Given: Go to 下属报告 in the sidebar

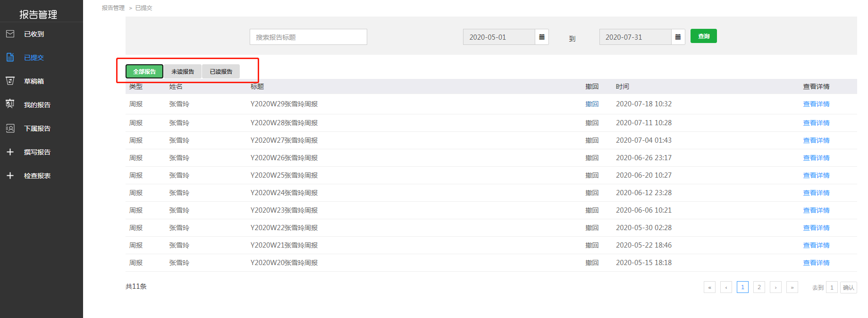Looking at the screenshot, I should point(37,129).
